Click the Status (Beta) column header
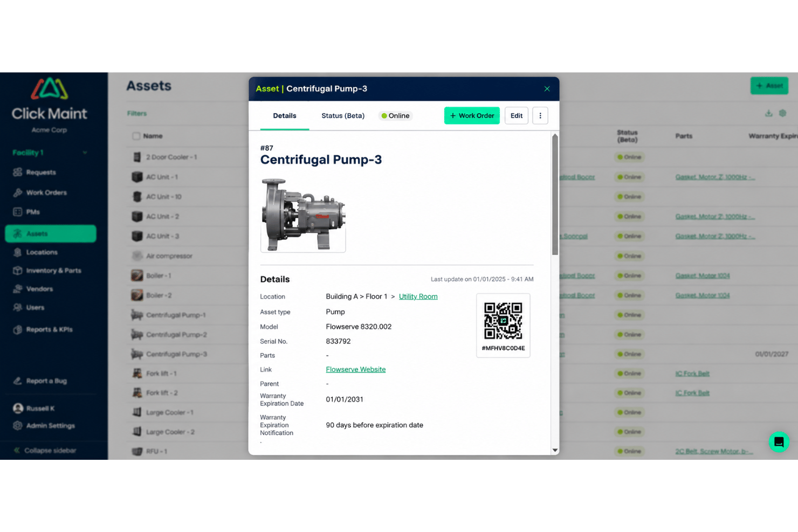 (627, 136)
